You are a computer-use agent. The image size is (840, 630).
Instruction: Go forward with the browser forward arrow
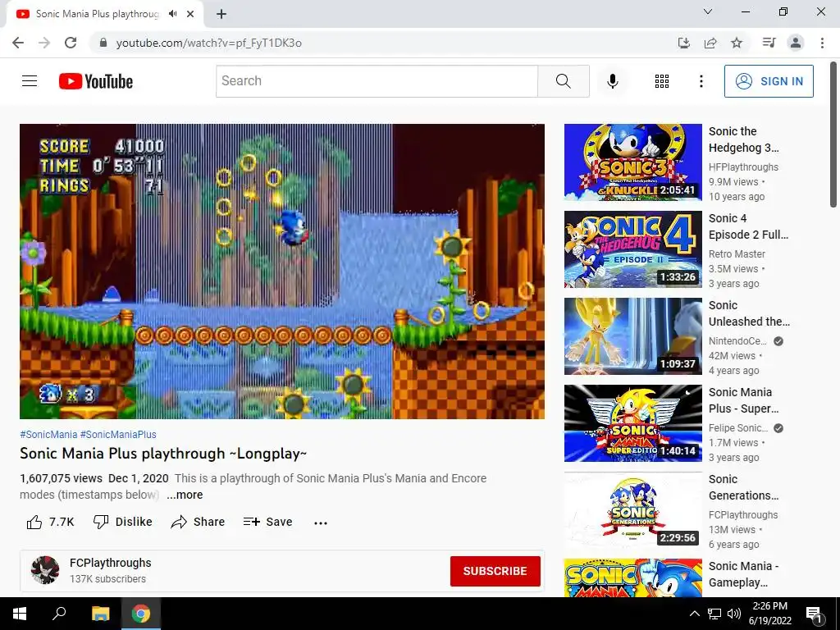click(44, 43)
